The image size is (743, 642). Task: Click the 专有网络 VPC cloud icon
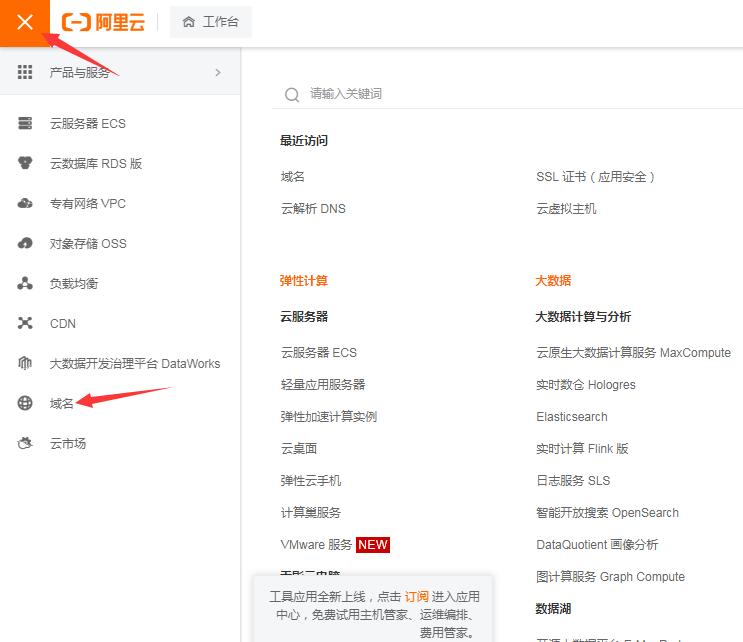tap(25, 203)
